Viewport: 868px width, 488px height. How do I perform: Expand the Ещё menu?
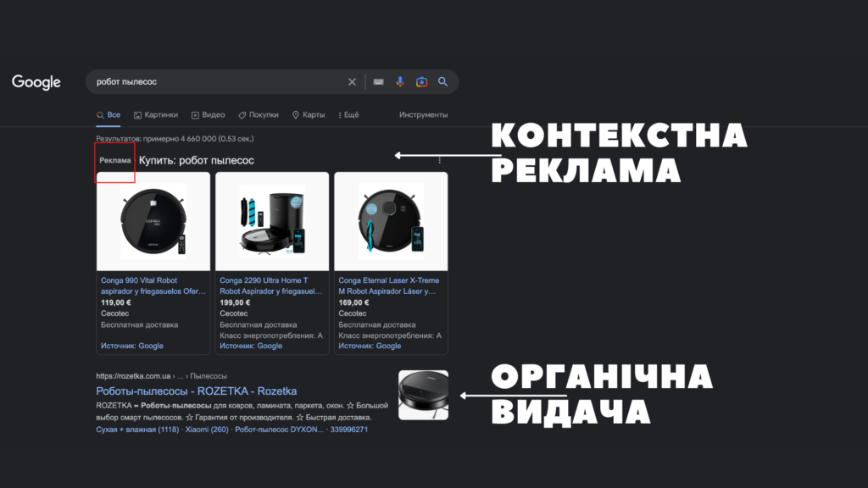(x=348, y=115)
